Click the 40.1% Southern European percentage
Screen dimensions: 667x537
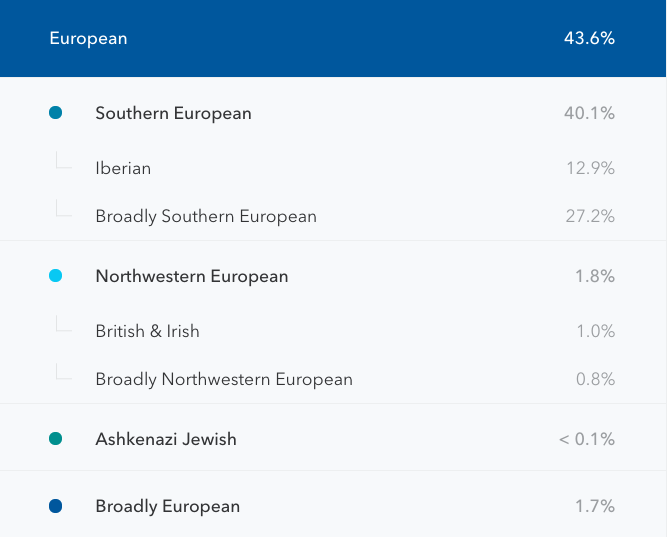tap(589, 113)
